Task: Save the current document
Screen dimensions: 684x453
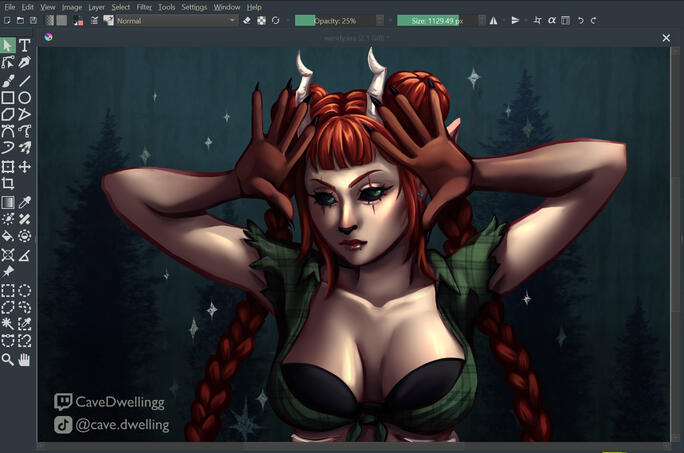Action: pos(33,20)
